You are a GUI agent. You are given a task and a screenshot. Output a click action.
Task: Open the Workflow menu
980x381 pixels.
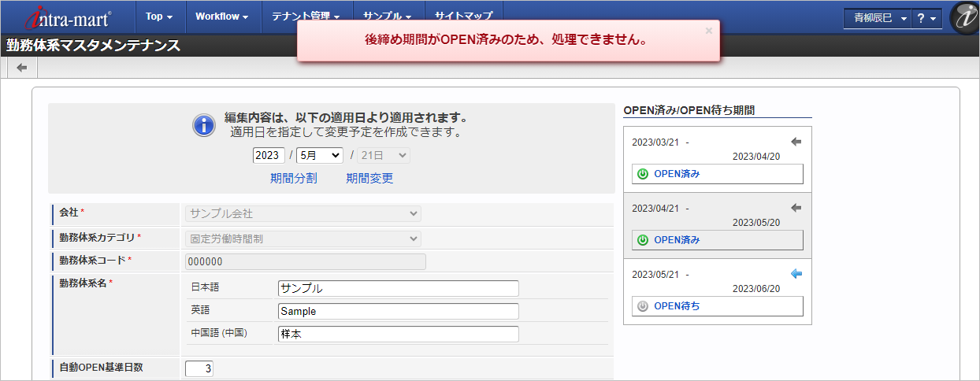tap(222, 17)
